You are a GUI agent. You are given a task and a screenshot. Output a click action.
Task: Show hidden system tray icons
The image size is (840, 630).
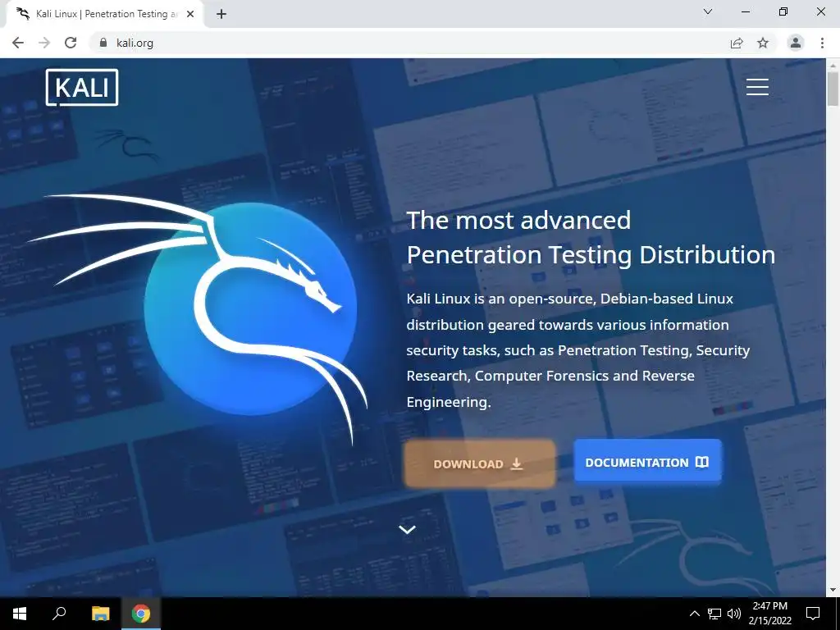coord(694,614)
